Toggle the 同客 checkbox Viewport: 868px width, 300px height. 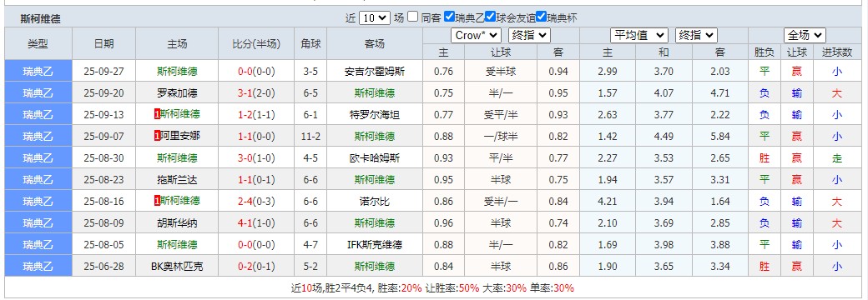[x=413, y=17]
